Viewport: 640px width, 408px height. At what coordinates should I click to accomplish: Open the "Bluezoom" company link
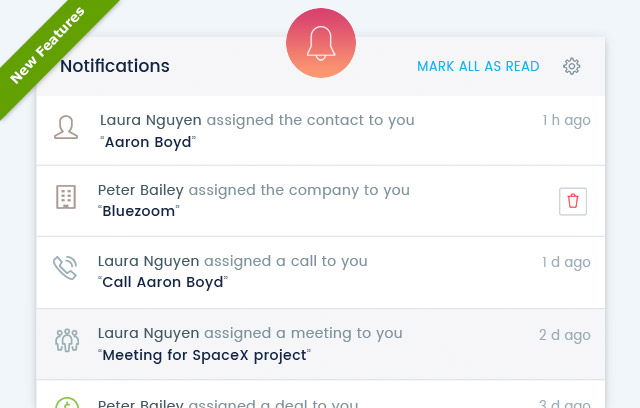(138, 211)
